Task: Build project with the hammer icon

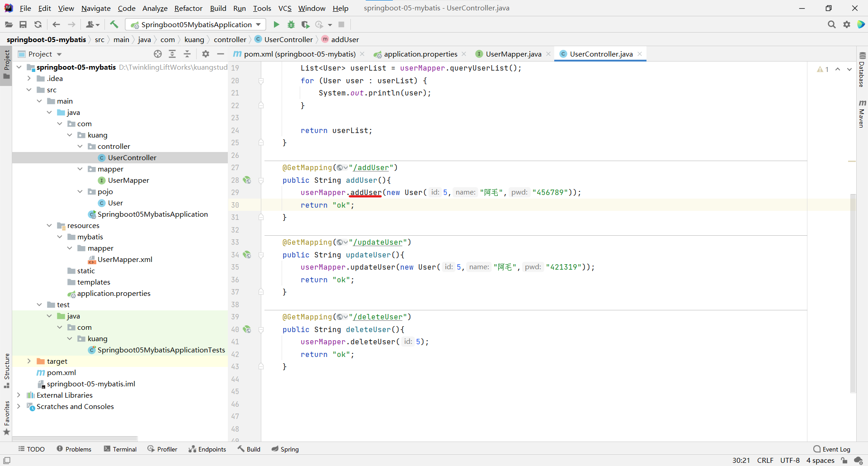Action: click(114, 24)
